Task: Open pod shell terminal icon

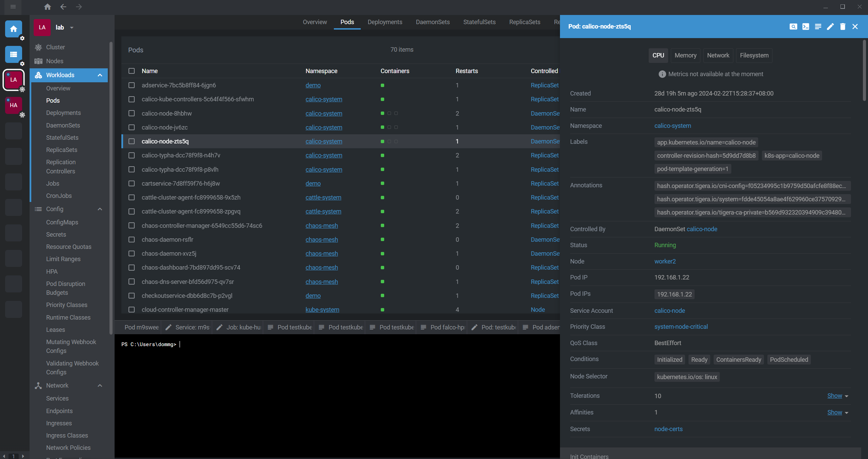Action: point(805,27)
